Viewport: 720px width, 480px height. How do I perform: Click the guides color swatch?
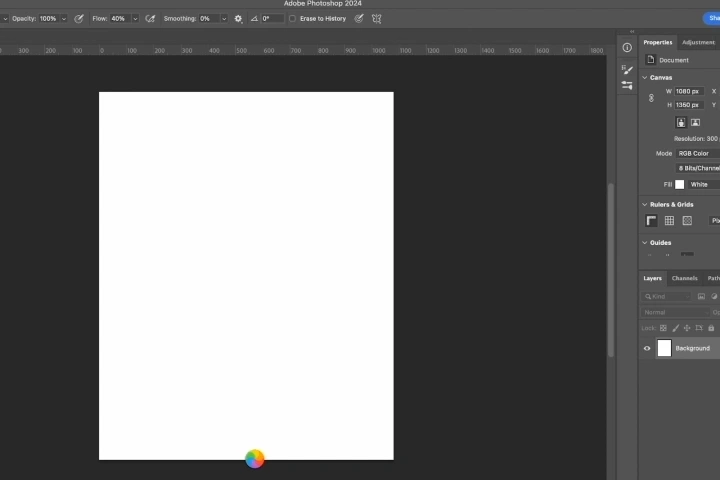(687, 254)
